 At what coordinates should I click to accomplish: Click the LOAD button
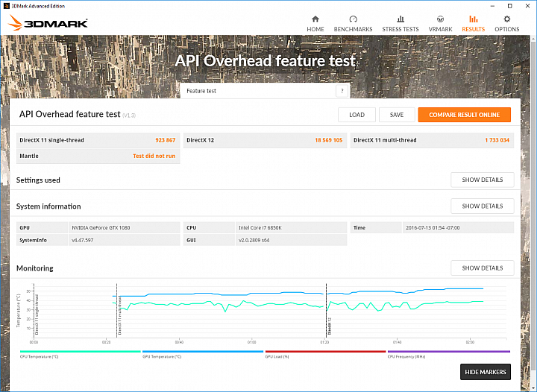pyautogui.click(x=357, y=115)
